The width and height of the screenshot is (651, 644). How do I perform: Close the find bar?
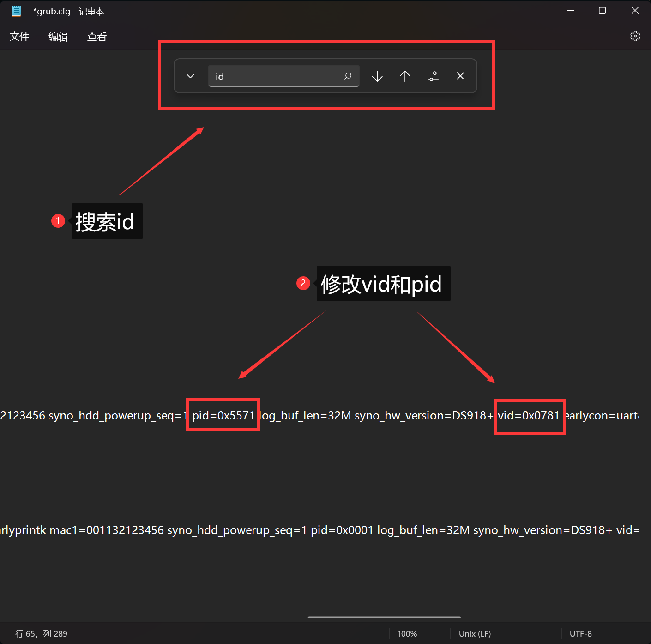(x=460, y=76)
